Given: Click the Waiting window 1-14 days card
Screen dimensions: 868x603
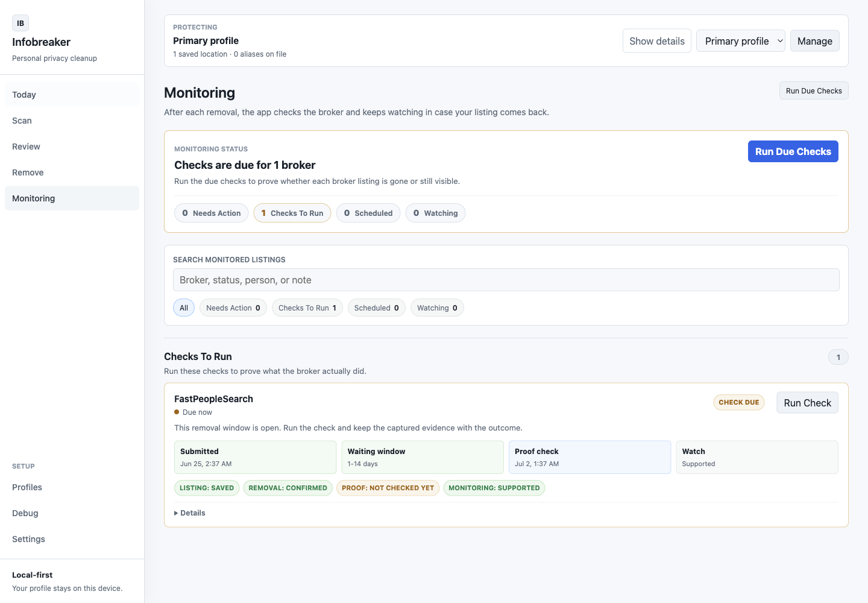Looking at the screenshot, I should [x=423, y=457].
